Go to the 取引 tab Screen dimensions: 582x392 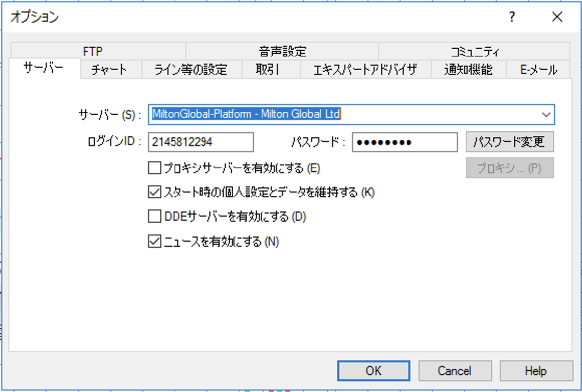point(271,69)
